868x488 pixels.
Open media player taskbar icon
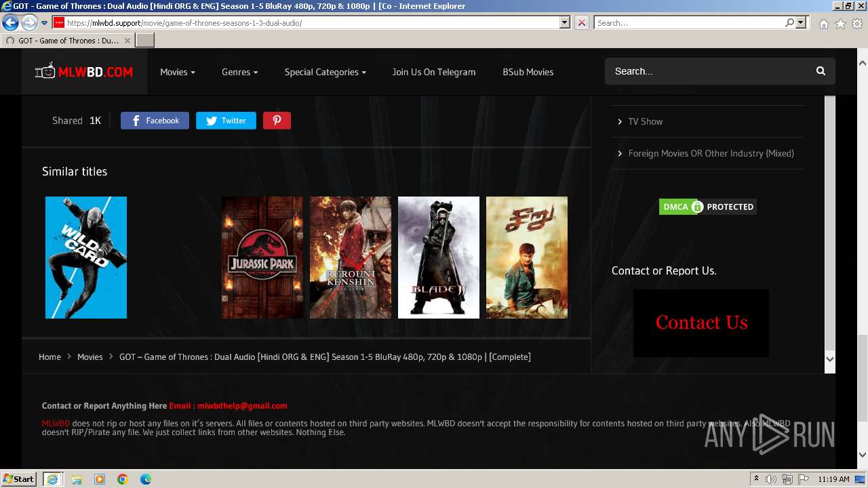tap(100, 479)
